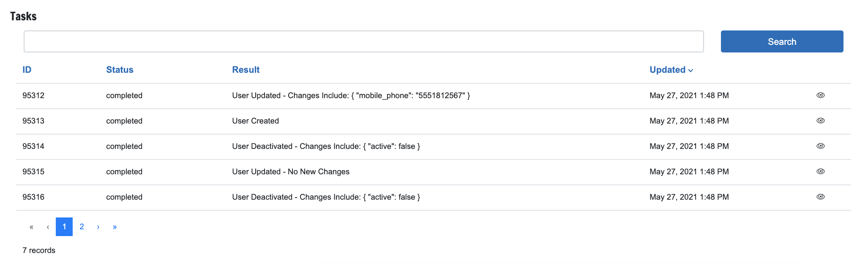The height and width of the screenshot is (264, 868).
Task: Select the User Created result row
Action: point(255,121)
